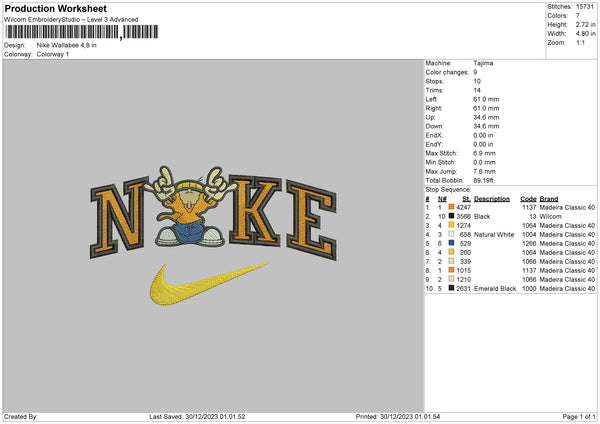Click the Zoom value 1:1
600x424 pixels.
pos(580,42)
